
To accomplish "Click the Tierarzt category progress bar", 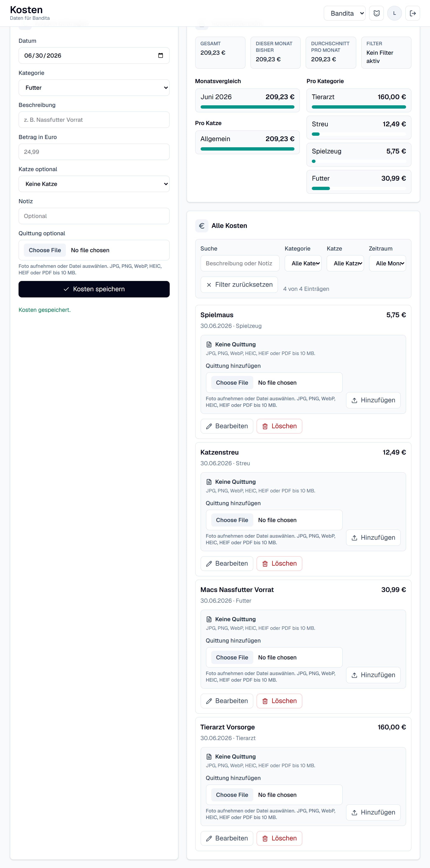I will (359, 107).
